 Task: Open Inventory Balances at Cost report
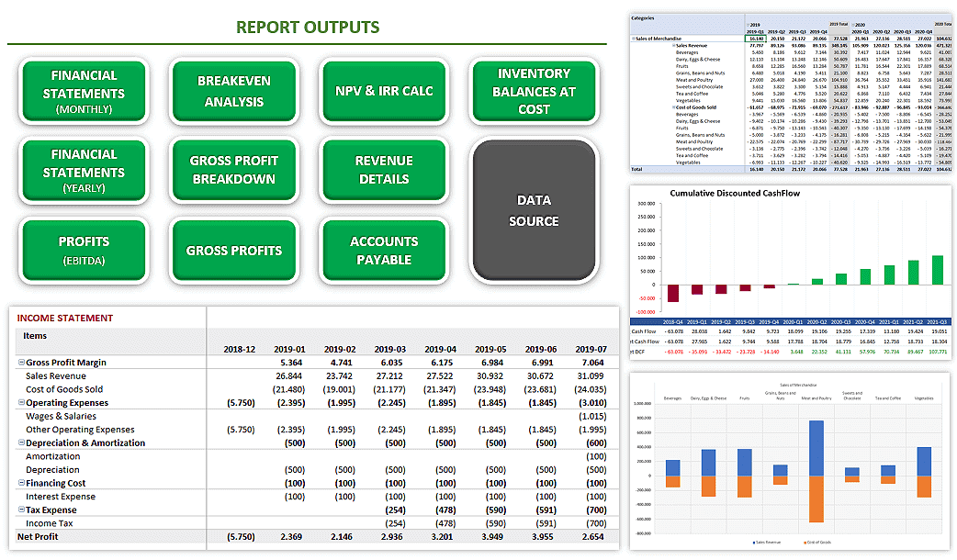(534, 92)
